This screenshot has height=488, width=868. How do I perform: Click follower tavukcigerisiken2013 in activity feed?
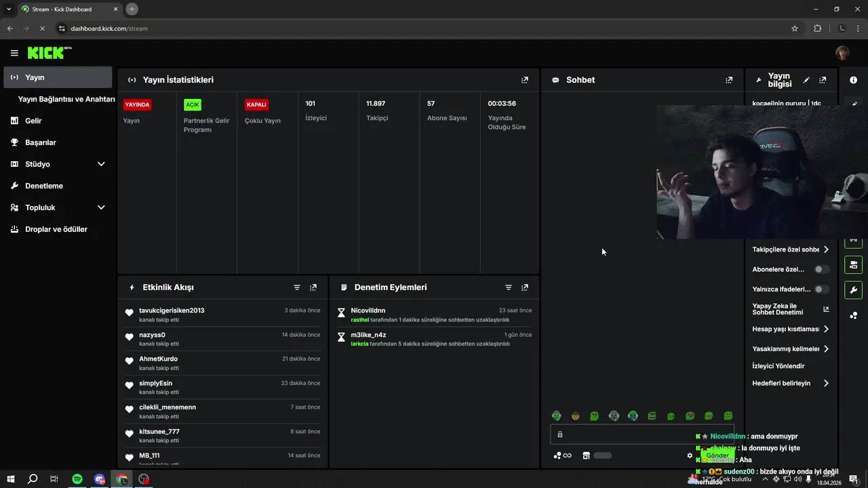tap(172, 310)
